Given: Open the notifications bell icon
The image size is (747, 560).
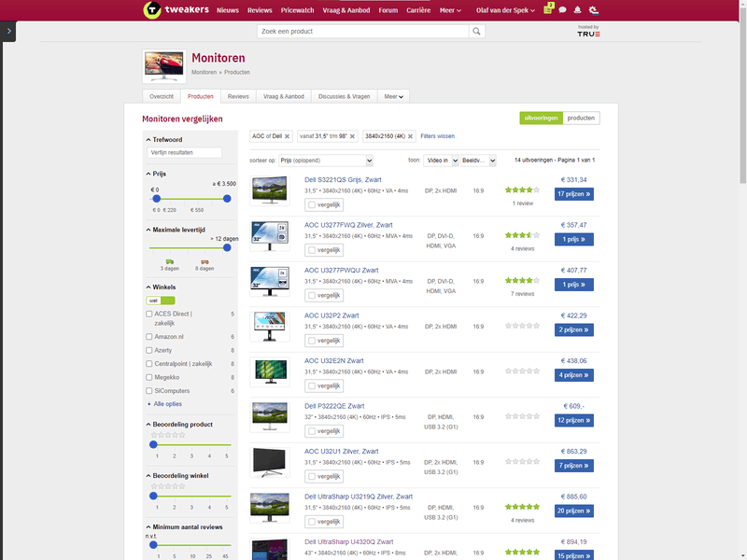Looking at the screenshot, I should coord(577,10).
